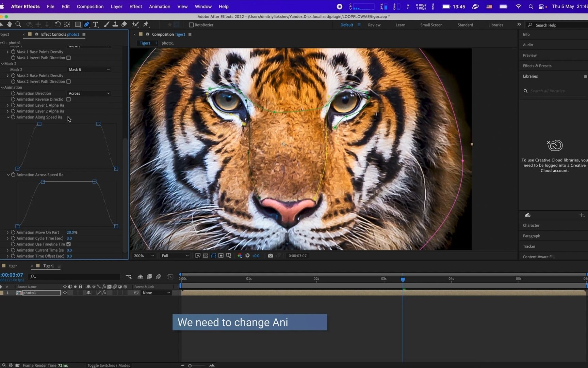The height and width of the screenshot is (368, 588).
Task: Open the Effect menu
Action: [136, 6]
